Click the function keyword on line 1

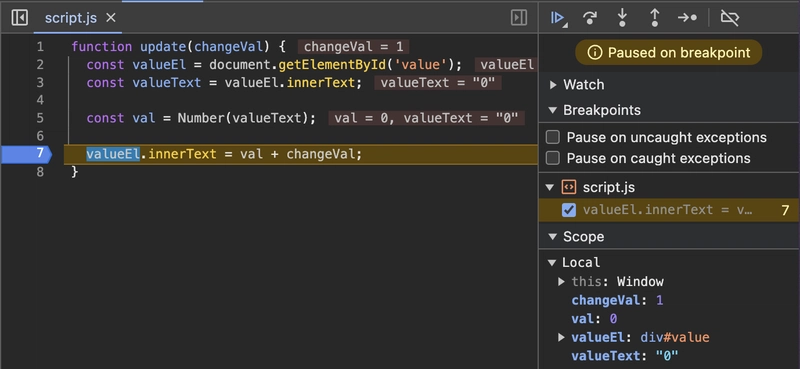[x=102, y=47]
